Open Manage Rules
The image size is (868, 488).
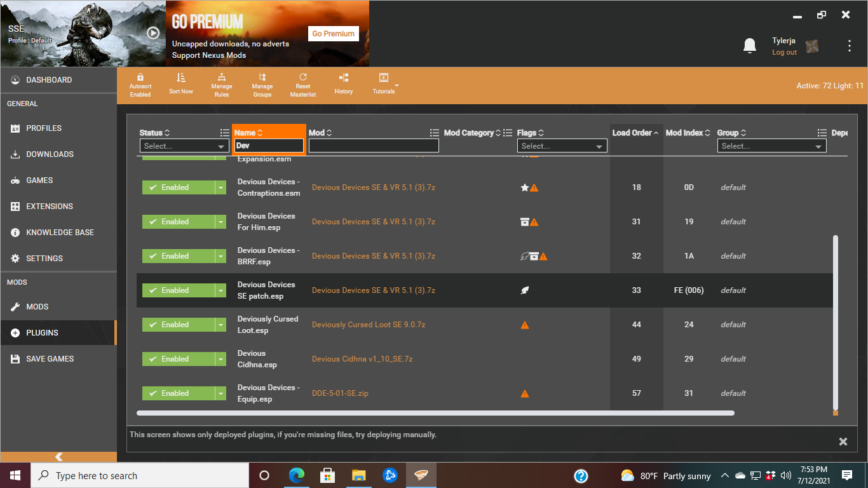click(222, 85)
